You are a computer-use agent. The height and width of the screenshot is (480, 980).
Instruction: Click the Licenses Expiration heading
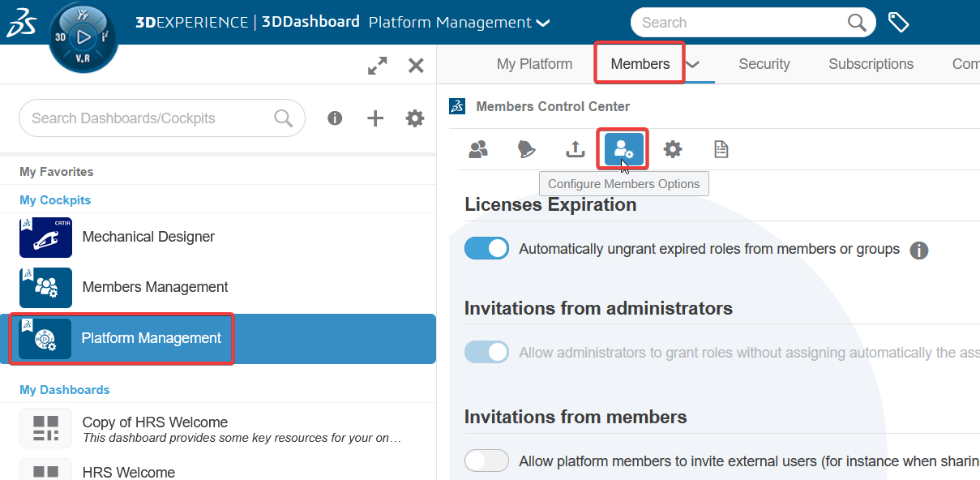point(550,205)
